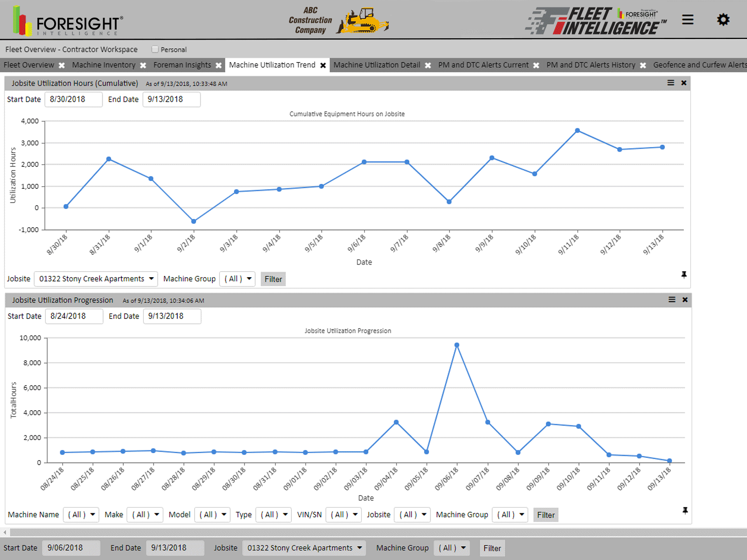
Task: Edit bottom bar End Date 9/13/2018
Action: (175, 548)
